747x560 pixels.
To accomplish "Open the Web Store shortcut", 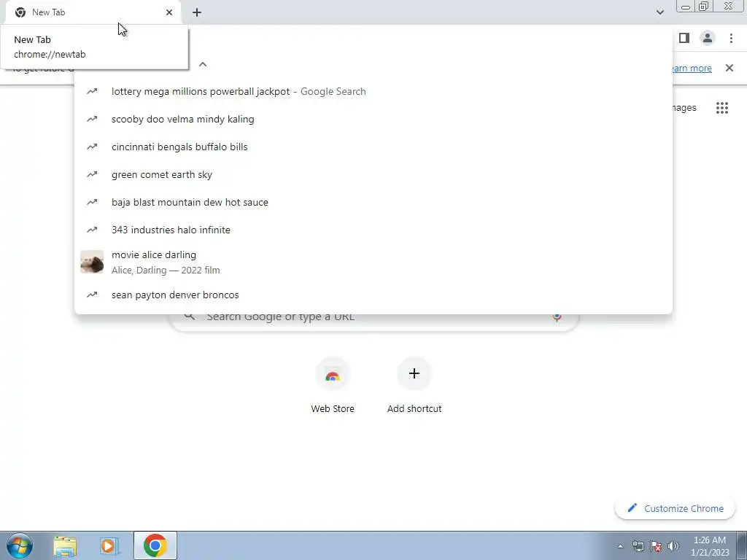I will (333, 386).
